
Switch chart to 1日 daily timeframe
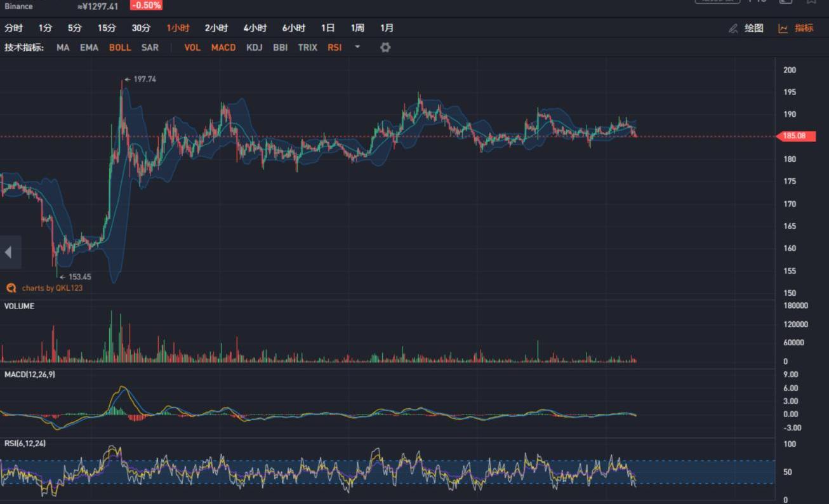tap(328, 28)
